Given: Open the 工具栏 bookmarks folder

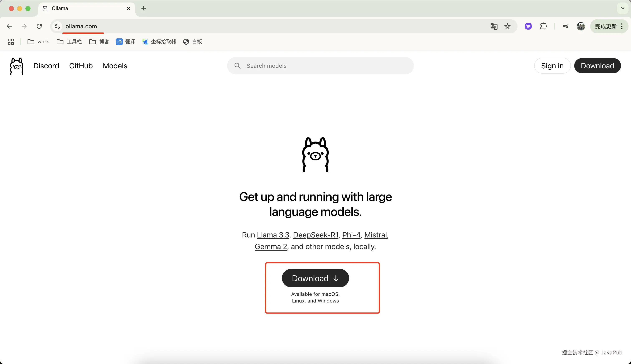Looking at the screenshot, I should pos(69,42).
